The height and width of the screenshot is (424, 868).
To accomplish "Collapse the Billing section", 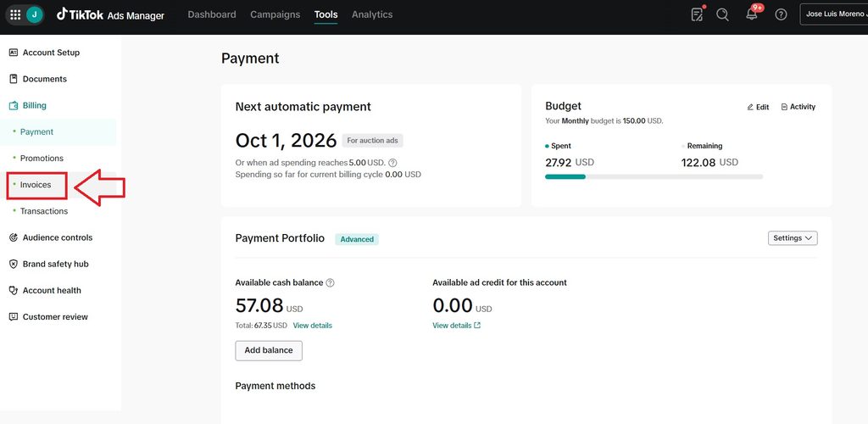I will click(x=34, y=106).
